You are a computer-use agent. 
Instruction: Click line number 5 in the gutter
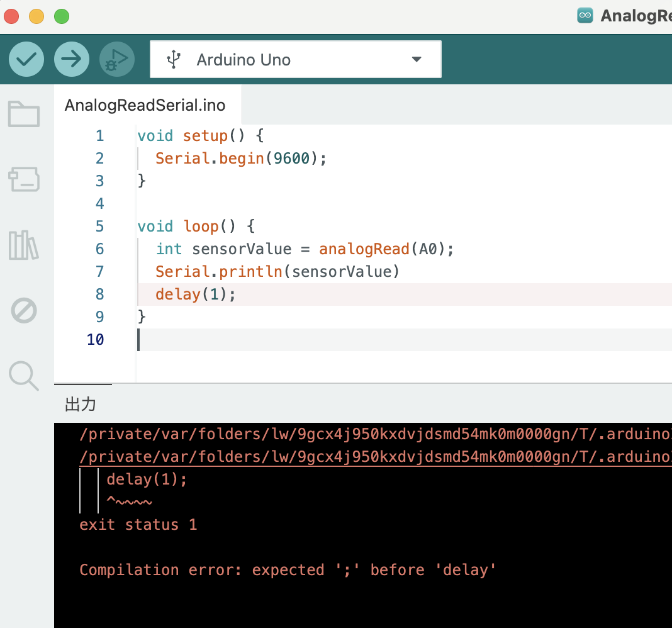tap(99, 226)
